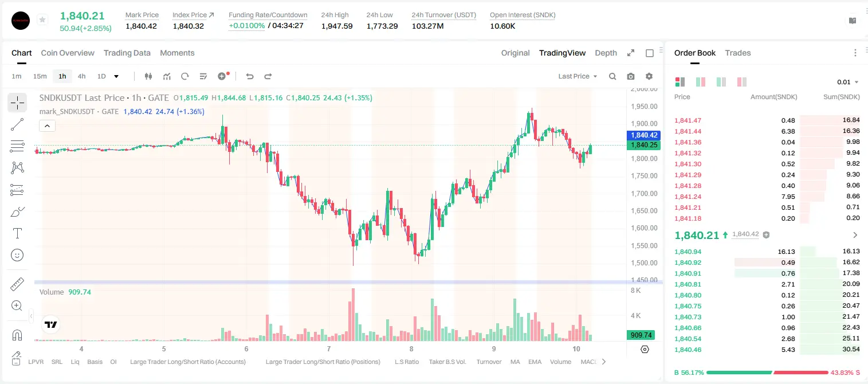Select the text annotation tool

pyautogui.click(x=17, y=233)
